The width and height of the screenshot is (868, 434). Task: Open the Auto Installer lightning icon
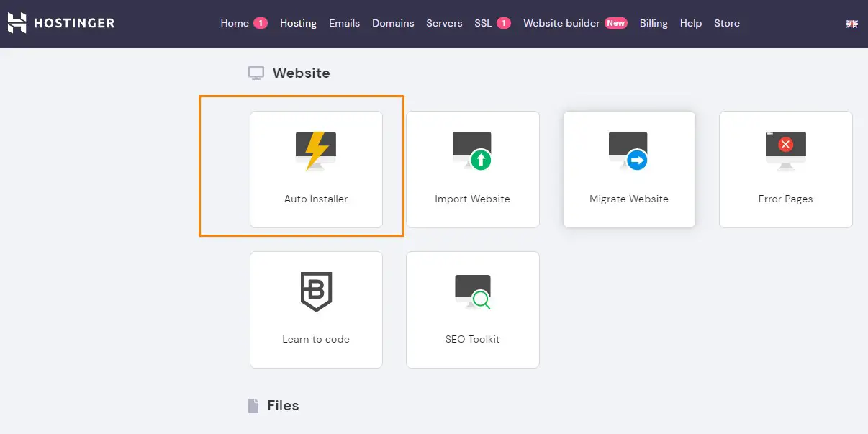(316, 151)
